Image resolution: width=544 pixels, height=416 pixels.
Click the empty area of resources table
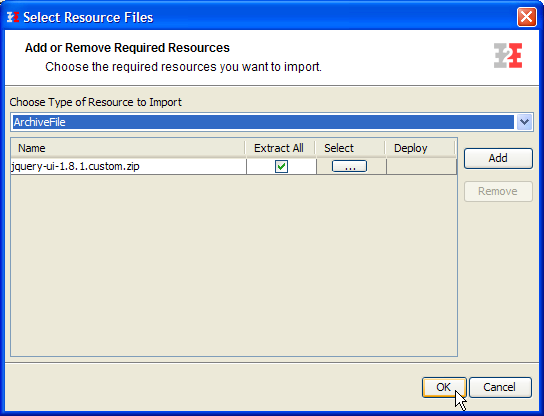(x=234, y=265)
